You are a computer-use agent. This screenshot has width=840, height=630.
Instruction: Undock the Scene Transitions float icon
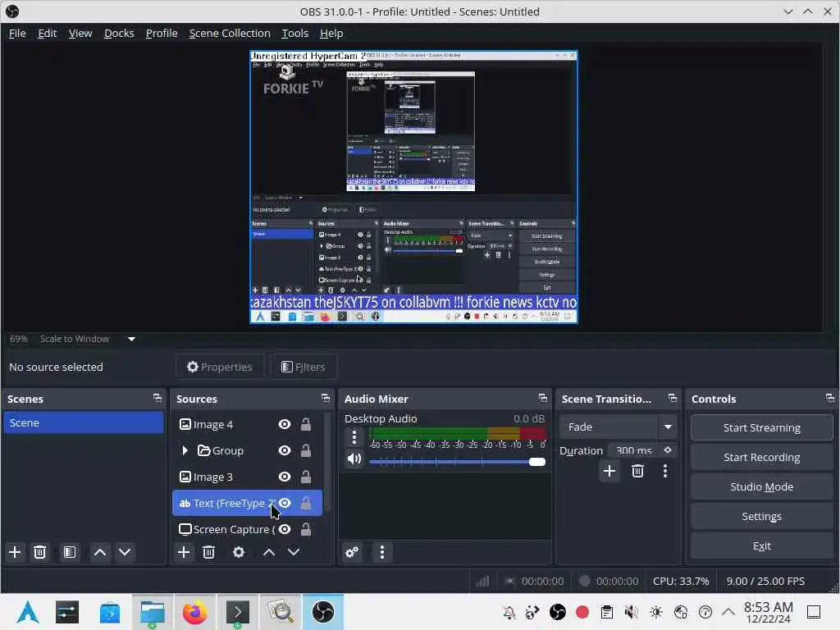tap(673, 398)
